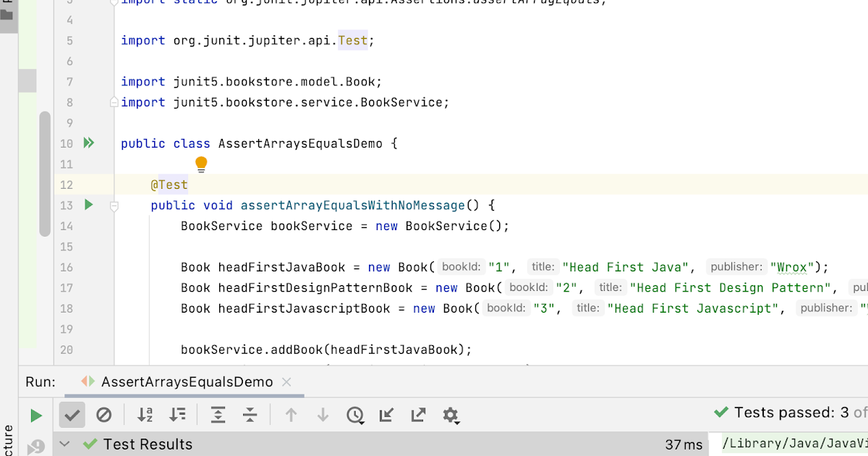Toggle Show Ignored tests filter
The height and width of the screenshot is (456, 868).
click(x=104, y=415)
